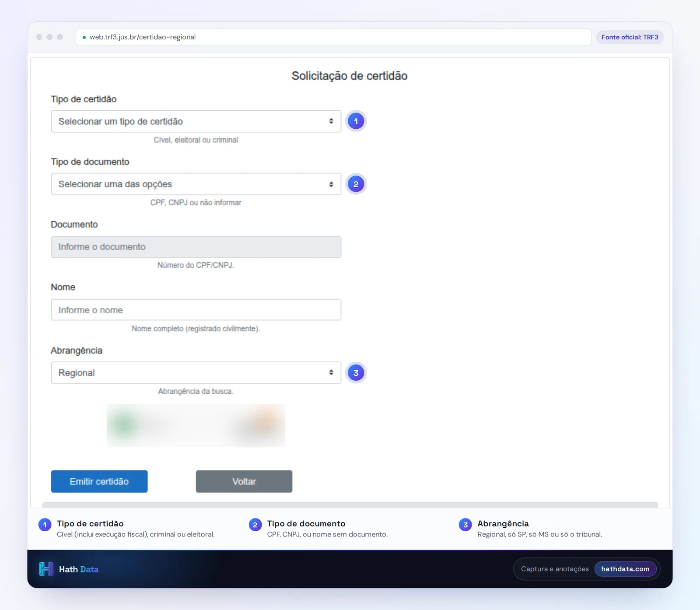Click the Emitir certidão button
The height and width of the screenshot is (610, 700).
click(x=99, y=481)
